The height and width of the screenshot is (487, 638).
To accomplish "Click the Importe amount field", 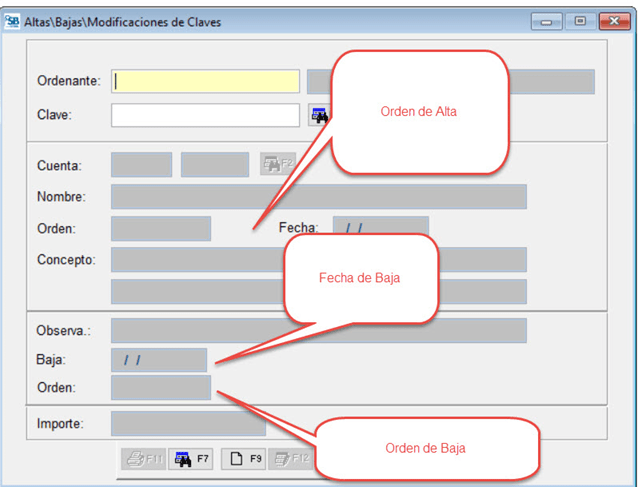I will [x=188, y=424].
